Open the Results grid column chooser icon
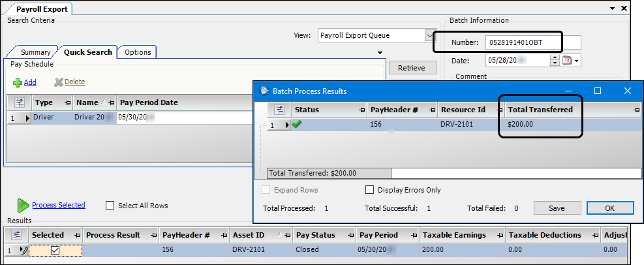The height and width of the screenshot is (265, 644). pyautogui.click(x=16, y=235)
